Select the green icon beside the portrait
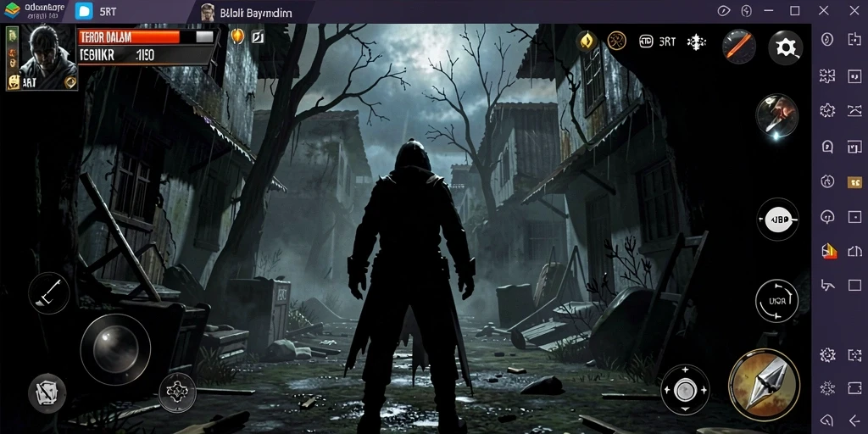Image resolution: width=868 pixels, height=434 pixels. 13,36
